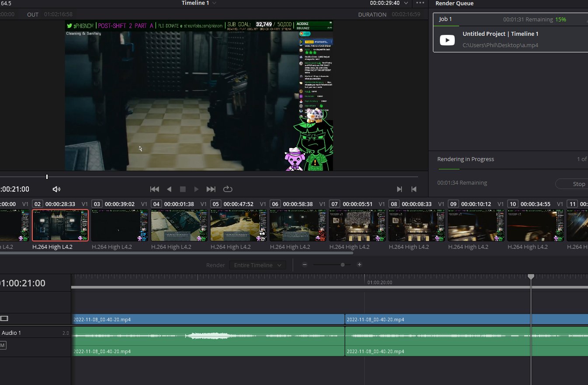Click the video track rectangle icon in header
This screenshot has height=385, width=588.
(4, 319)
